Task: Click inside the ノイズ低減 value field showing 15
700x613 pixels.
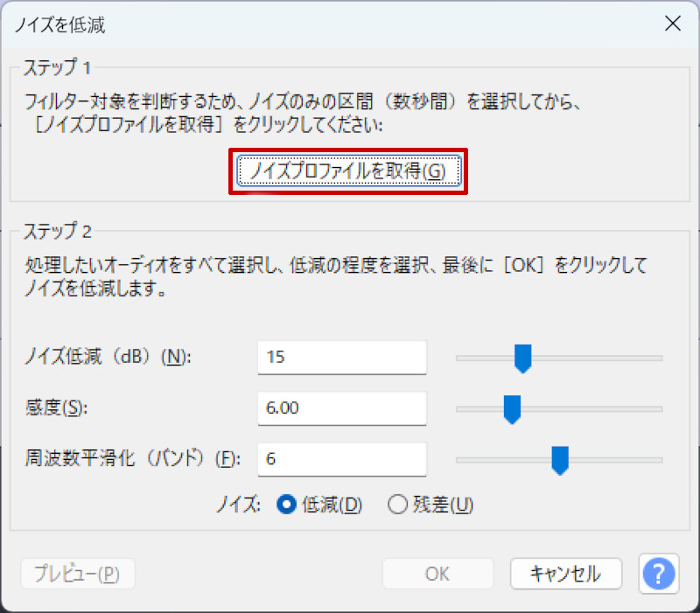Action: pyautogui.click(x=341, y=358)
